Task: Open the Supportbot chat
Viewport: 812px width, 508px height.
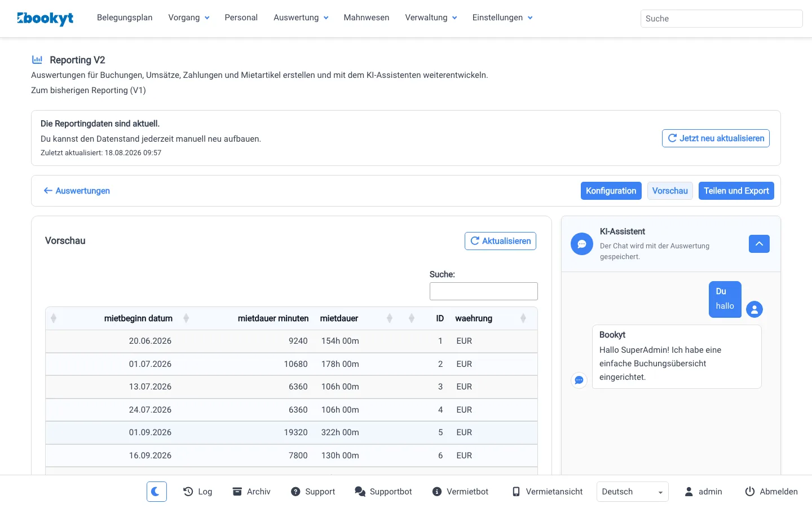Action: pos(383,492)
